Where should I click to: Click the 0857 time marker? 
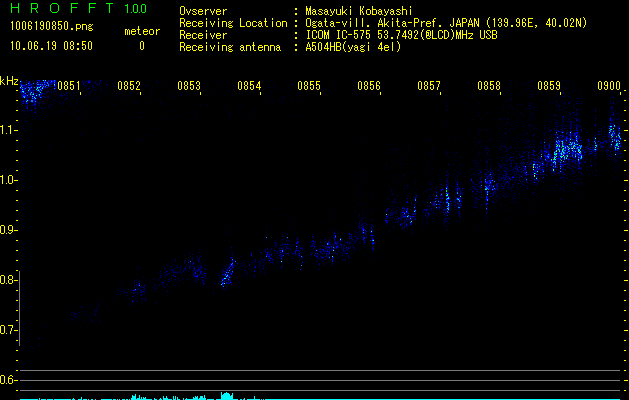pos(429,86)
